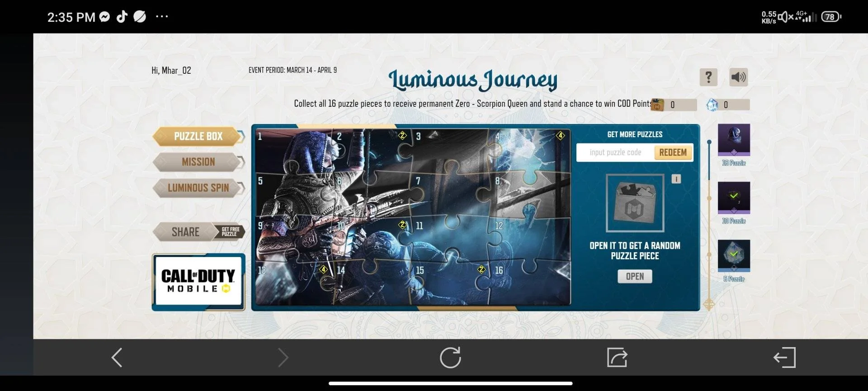Tap the 'GET MORE PUZZLES' heading

pyautogui.click(x=635, y=134)
